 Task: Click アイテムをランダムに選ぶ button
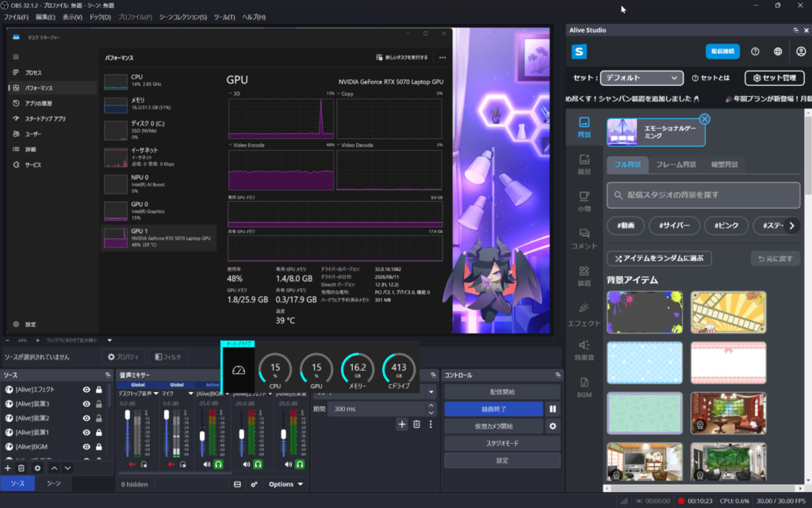(659, 258)
